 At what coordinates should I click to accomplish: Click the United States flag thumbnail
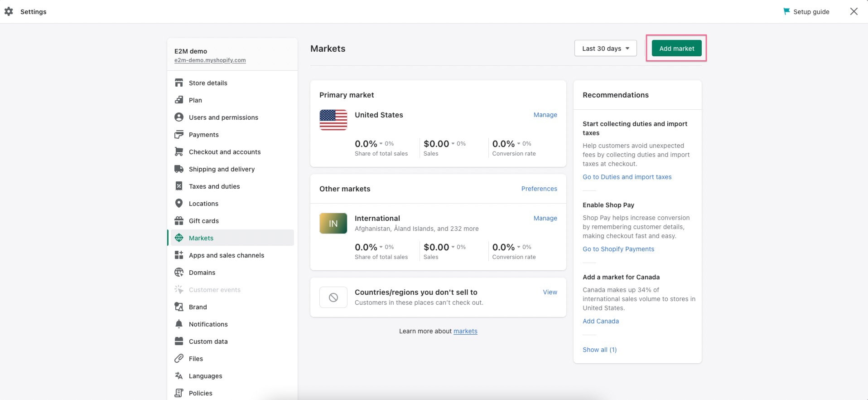[x=333, y=120]
